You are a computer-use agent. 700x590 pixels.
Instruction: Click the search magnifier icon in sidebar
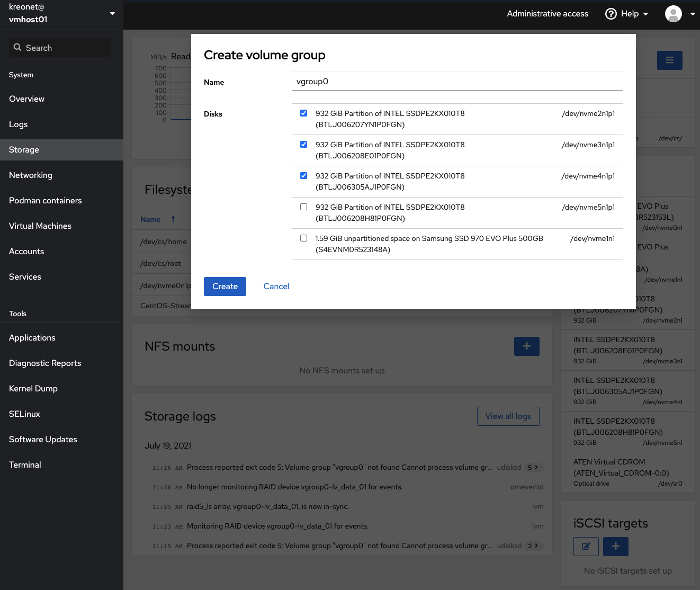pos(17,48)
